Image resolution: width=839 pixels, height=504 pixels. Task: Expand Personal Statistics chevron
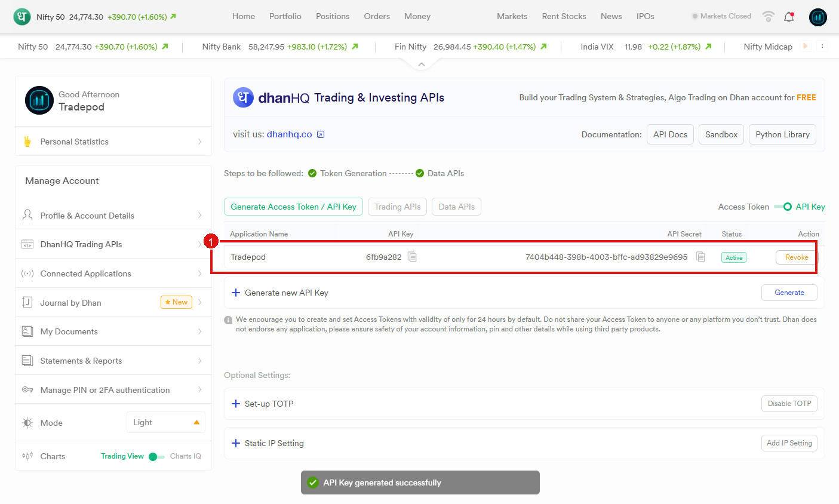click(x=199, y=142)
